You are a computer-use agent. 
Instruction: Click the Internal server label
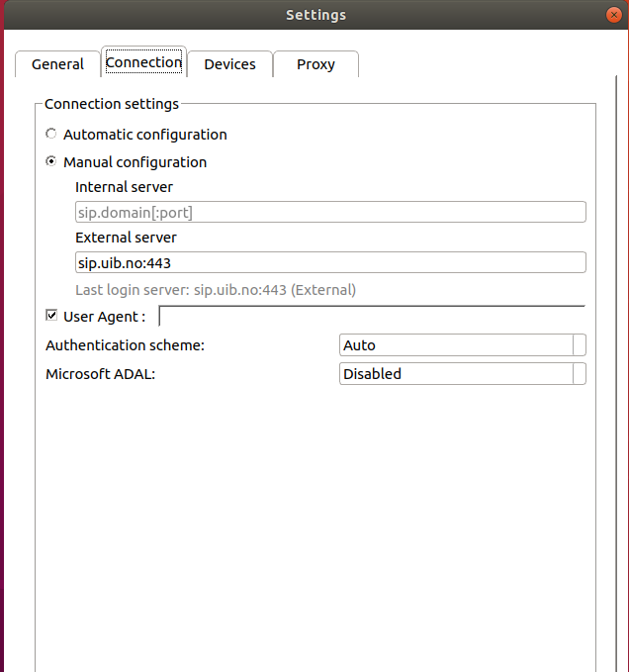pos(124,187)
